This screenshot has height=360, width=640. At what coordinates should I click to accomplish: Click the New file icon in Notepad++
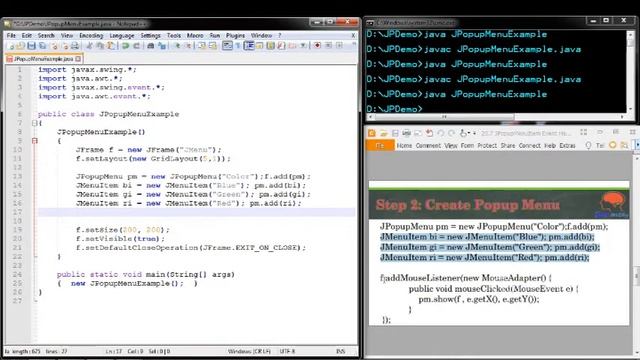[10, 46]
